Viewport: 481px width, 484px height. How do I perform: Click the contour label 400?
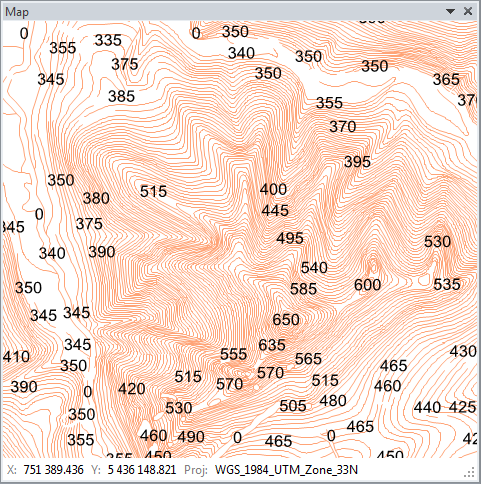[273, 189]
